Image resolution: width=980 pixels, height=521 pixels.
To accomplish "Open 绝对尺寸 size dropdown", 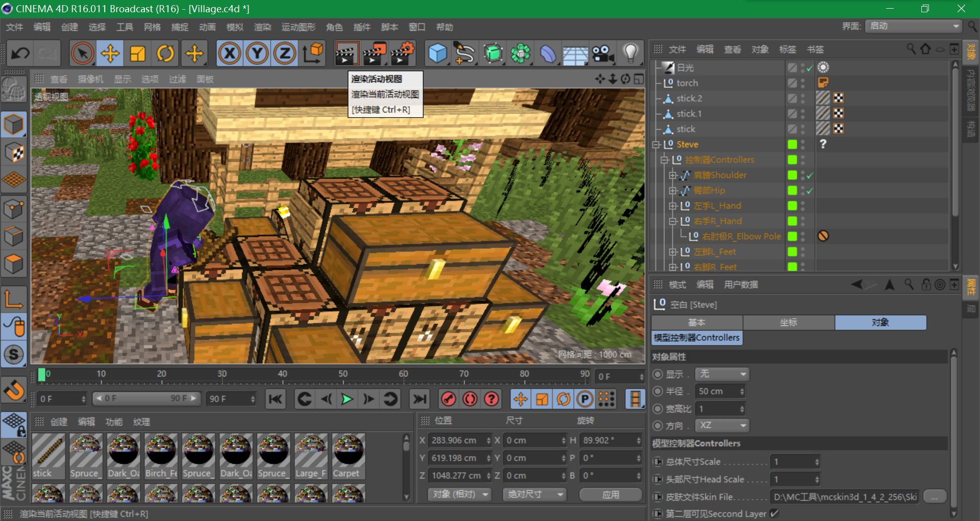I will [534, 494].
